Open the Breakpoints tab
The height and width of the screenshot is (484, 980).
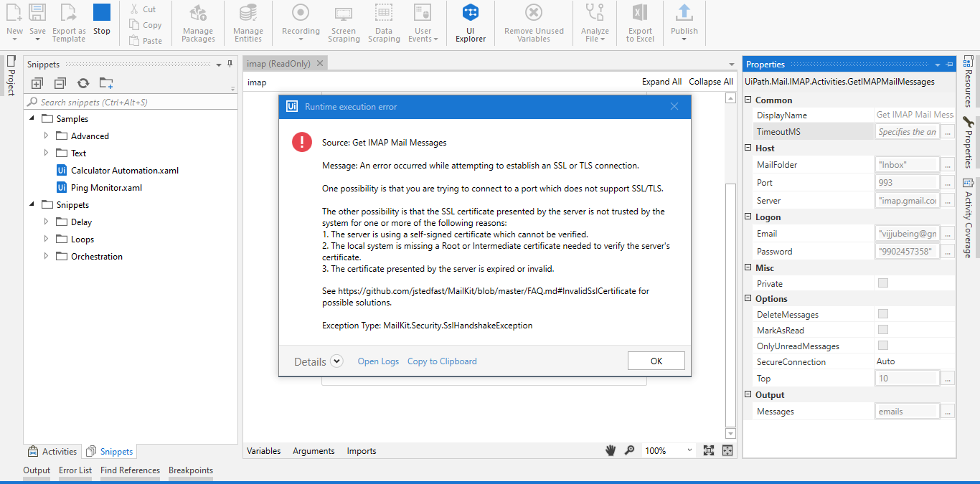(x=191, y=470)
